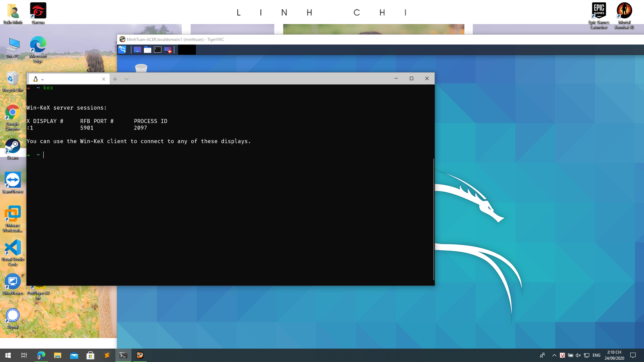Viewport: 644px width, 362px height.
Task: Switch to Windows Terminal on taskbar
Action: click(x=123, y=355)
